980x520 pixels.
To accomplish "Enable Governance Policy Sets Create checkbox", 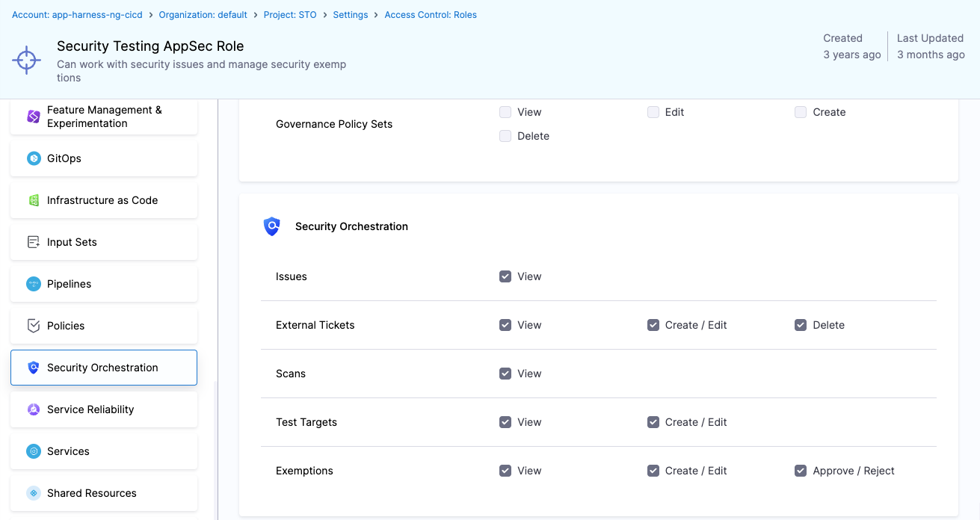I will (x=801, y=112).
